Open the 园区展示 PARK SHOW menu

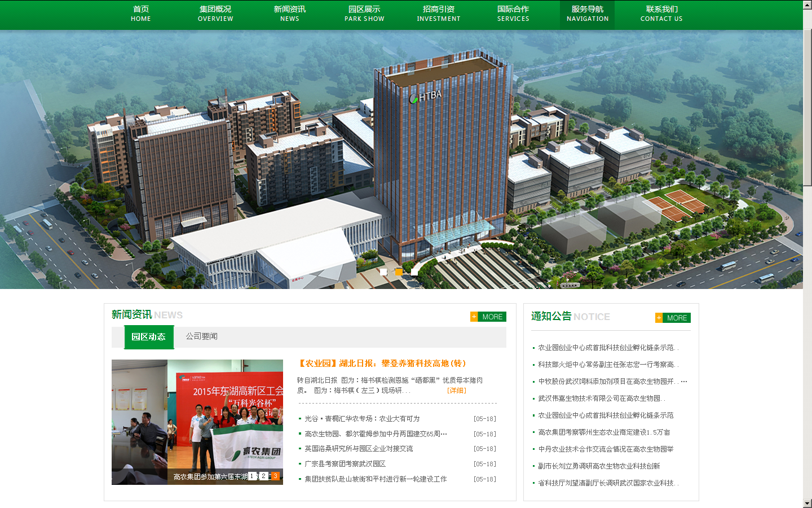click(x=364, y=14)
